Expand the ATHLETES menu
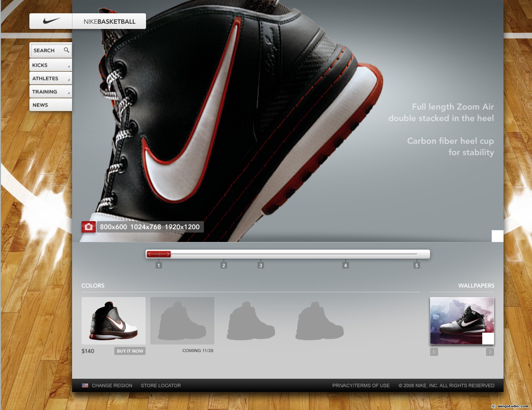 50,78
